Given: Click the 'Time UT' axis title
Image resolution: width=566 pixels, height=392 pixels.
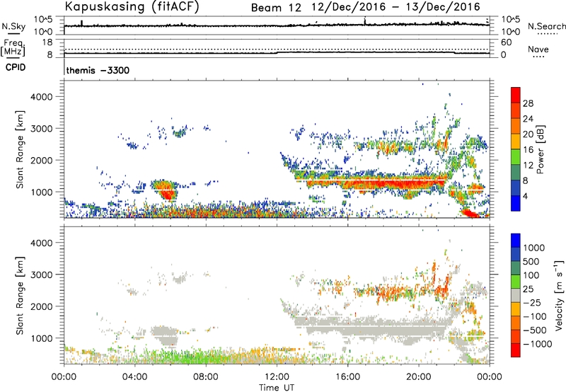Looking at the screenshot, I should pyautogui.click(x=277, y=388).
